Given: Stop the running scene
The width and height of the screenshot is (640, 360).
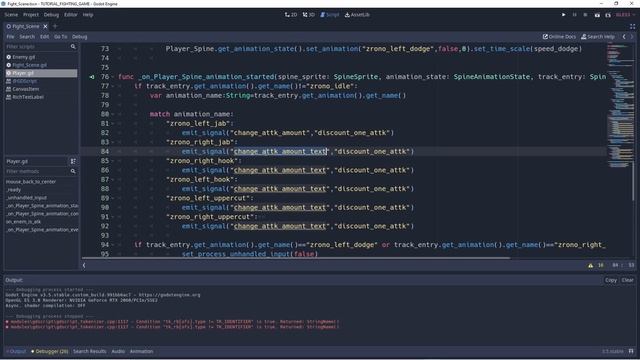Looking at the screenshot, I should pyautogui.click(x=585, y=15).
